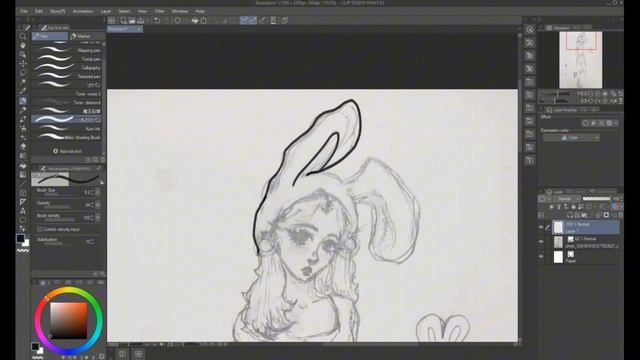Select the Calligraphy sub tool
The height and width of the screenshot is (360, 640).
(x=67, y=68)
